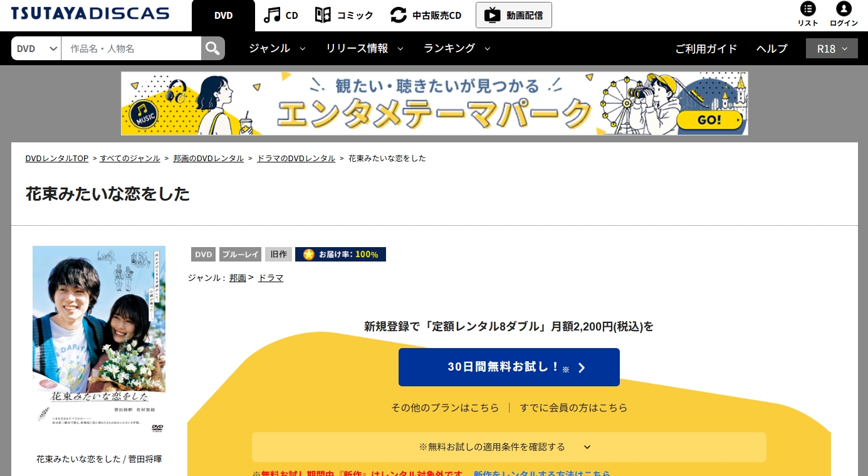This screenshot has width=868, height=476.
Task: Click the 30日間無料お試し! button
Action: click(x=509, y=367)
